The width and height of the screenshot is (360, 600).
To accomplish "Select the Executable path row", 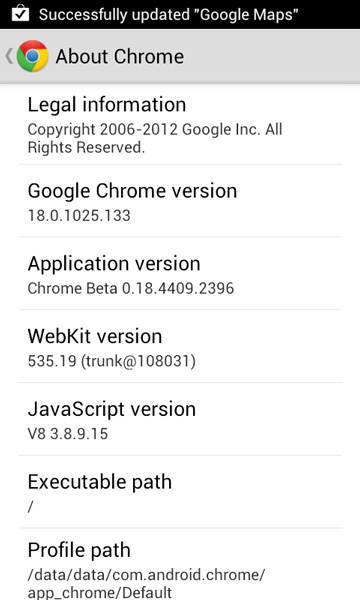I will (x=180, y=492).
